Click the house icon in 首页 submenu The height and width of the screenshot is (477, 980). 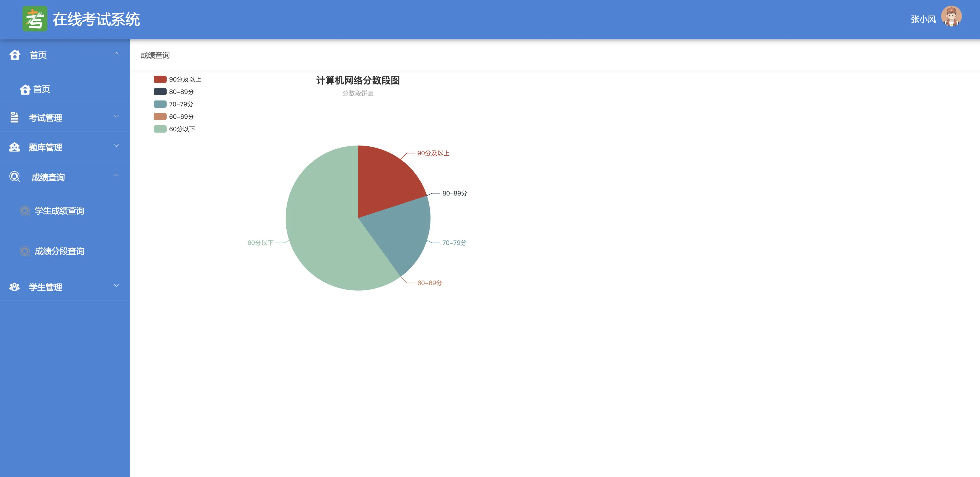25,89
